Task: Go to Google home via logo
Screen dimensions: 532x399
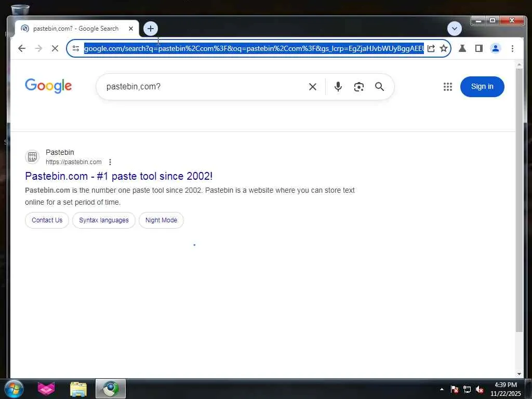Action: [48, 86]
